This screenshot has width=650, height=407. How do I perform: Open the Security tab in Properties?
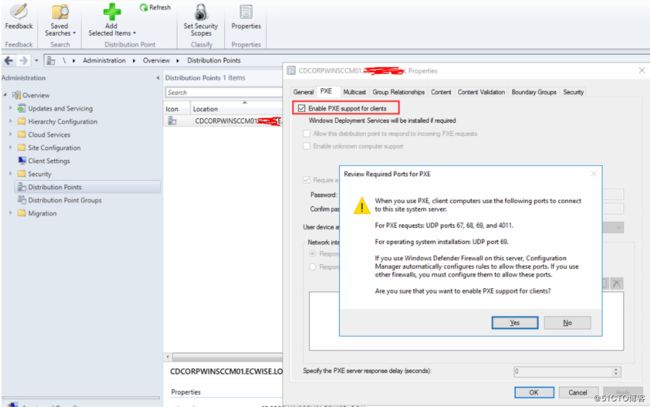point(573,92)
